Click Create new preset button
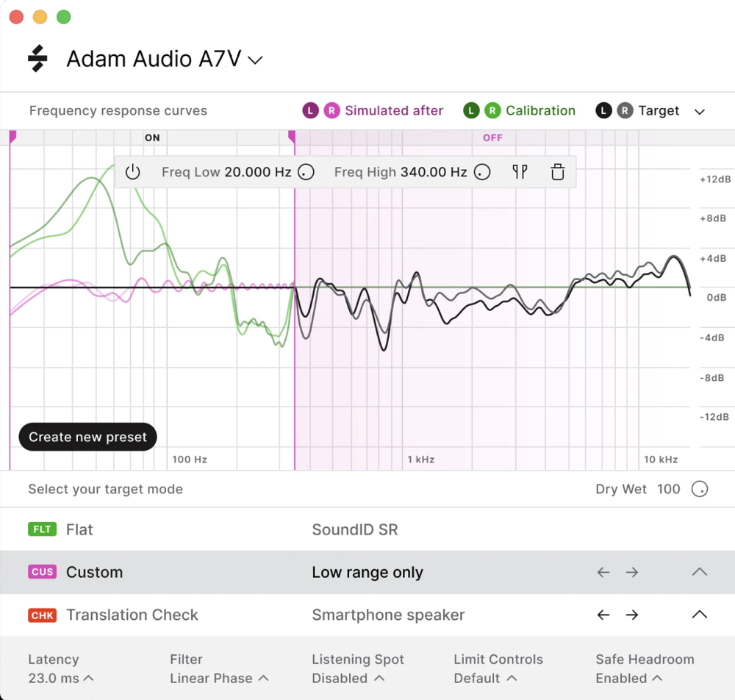This screenshot has height=700, width=735. tap(87, 437)
